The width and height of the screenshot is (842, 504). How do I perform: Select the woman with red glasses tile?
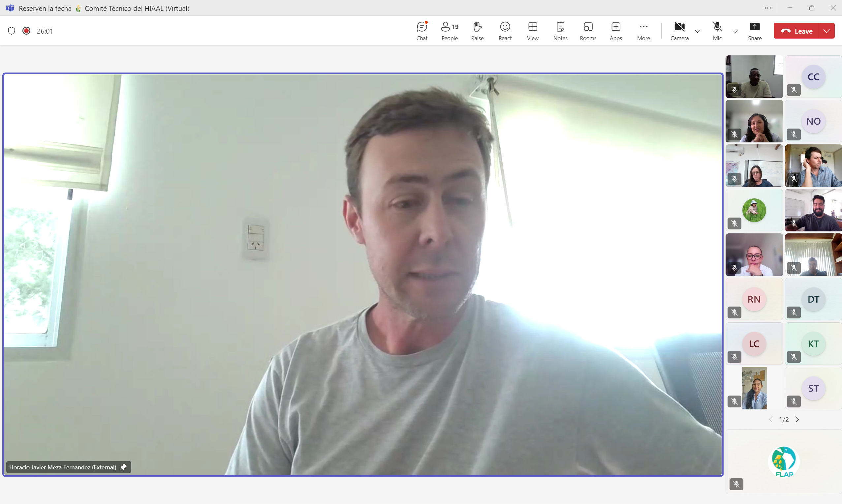(x=754, y=255)
